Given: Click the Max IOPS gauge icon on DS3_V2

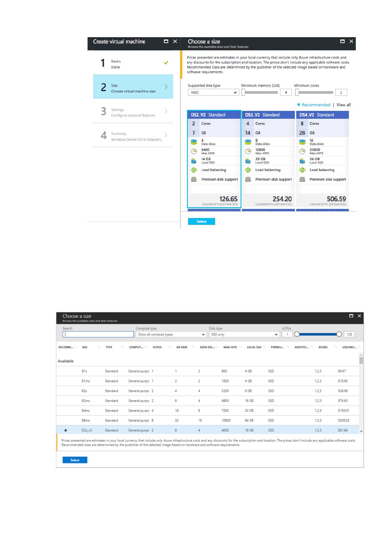Looking at the screenshot, I should [x=248, y=151].
